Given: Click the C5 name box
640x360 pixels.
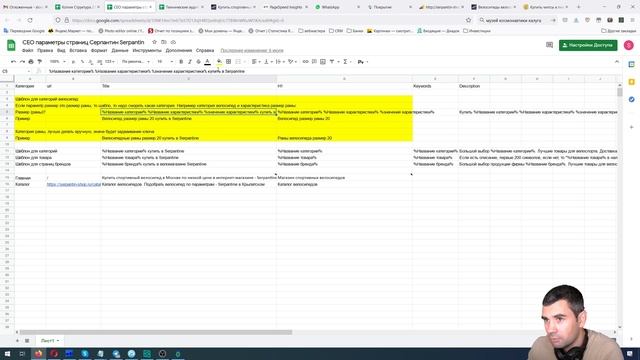Looking at the screenshot, I should [16, 71].
